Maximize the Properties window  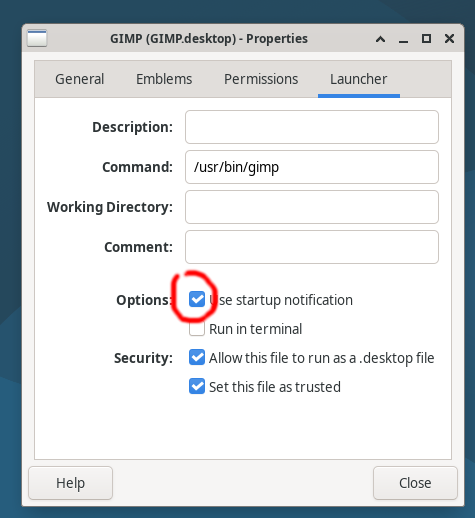[426, 39]
